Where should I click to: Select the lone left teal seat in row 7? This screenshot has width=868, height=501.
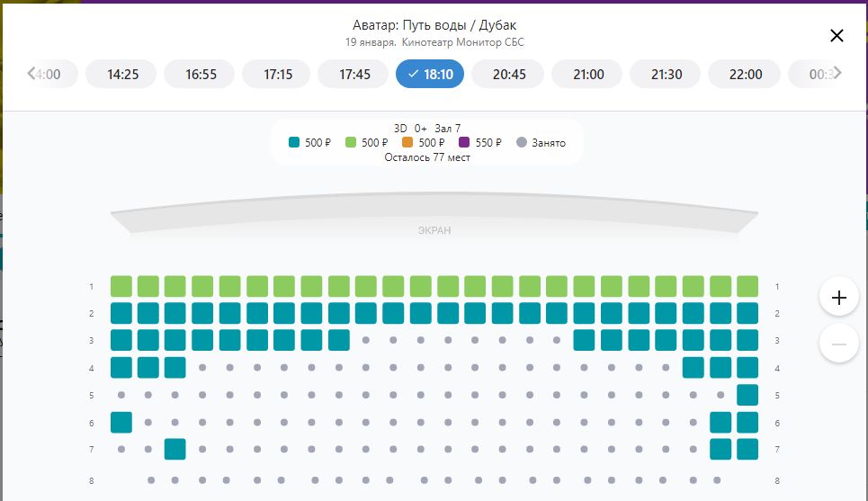[175, 449]
